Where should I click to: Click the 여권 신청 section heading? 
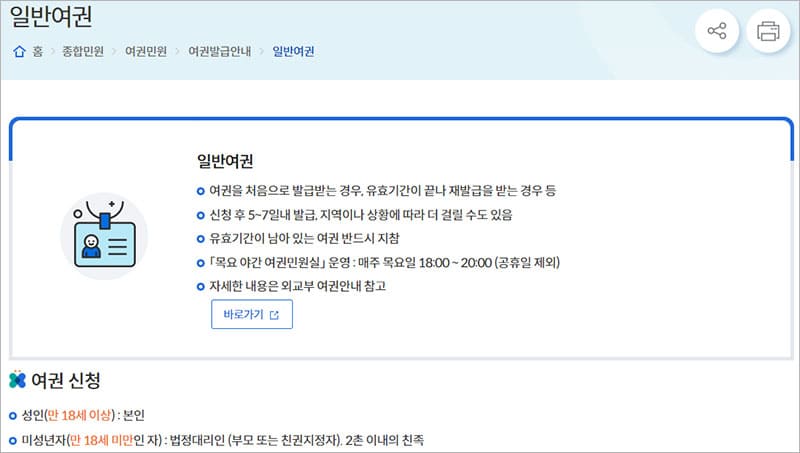pyautogui.click(x=66, y=380)
